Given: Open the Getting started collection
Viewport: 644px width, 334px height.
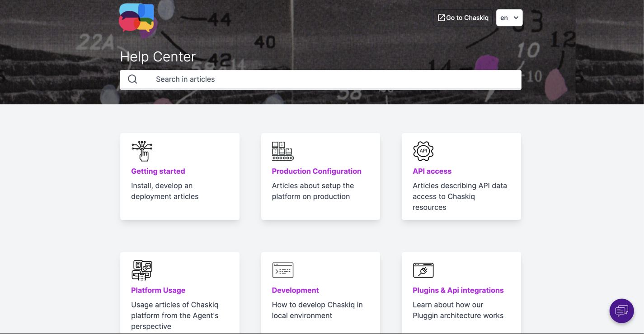Looking at the screenshot, I should point(158,171).
